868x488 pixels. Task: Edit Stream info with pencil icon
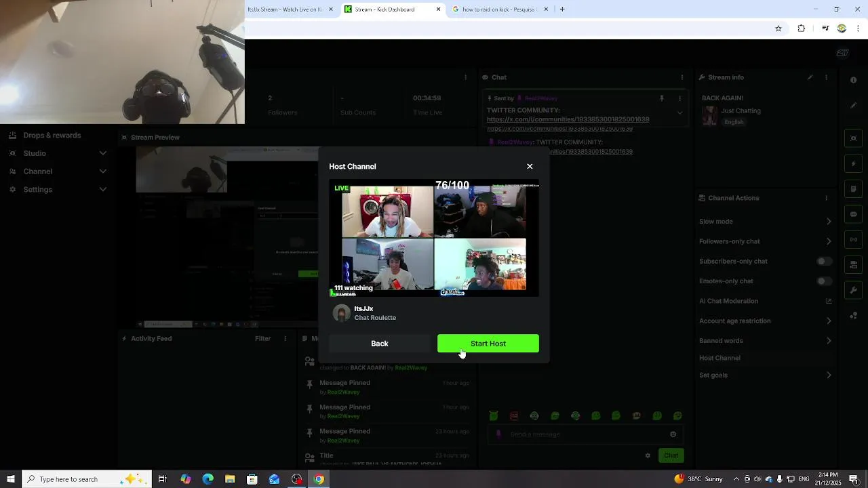point(810,77)
